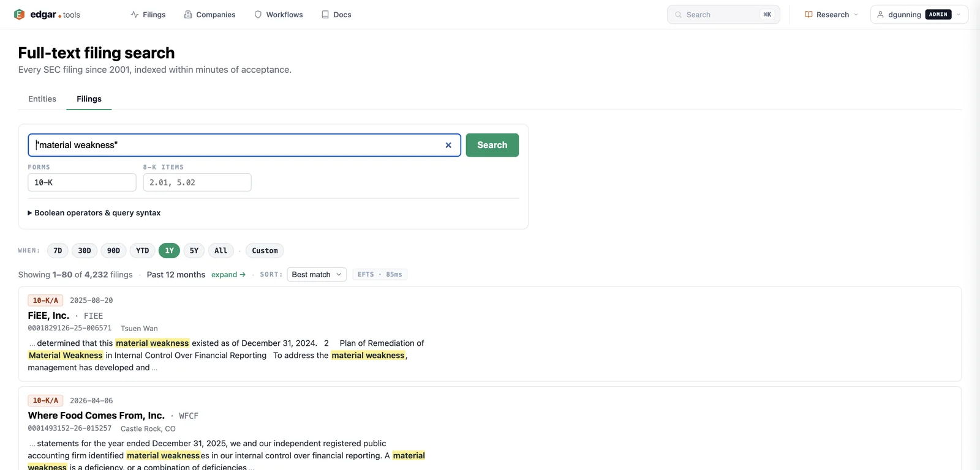Click the magnifier icon in top search
980x470 pixels.
(x=678, y=15)
